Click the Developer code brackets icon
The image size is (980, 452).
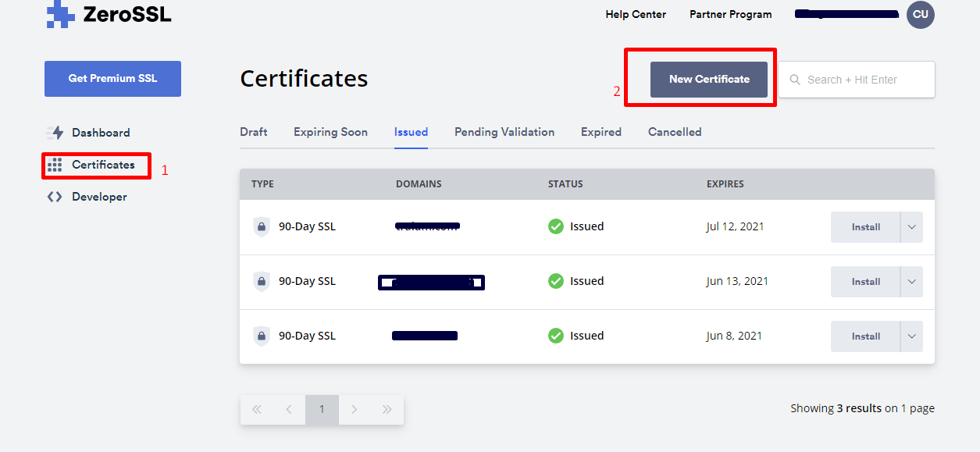point(55,197)
